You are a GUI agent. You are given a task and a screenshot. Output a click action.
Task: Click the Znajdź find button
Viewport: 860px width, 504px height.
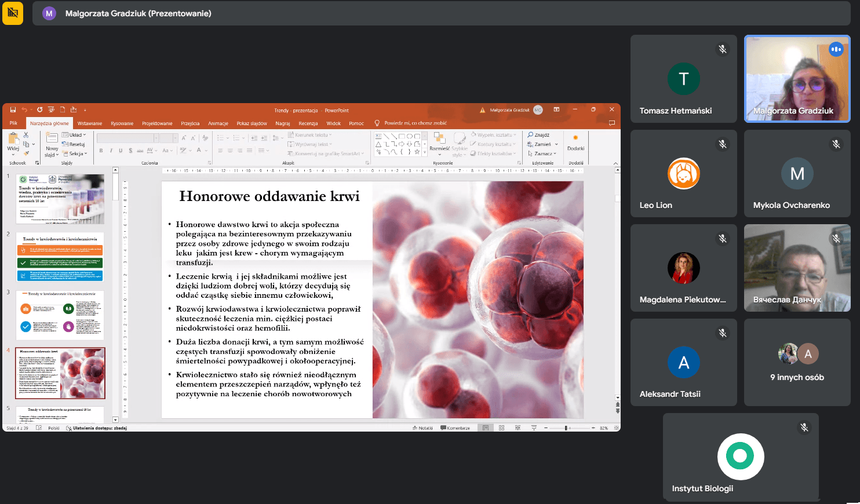pyautogui.click(x=538, y=135)
